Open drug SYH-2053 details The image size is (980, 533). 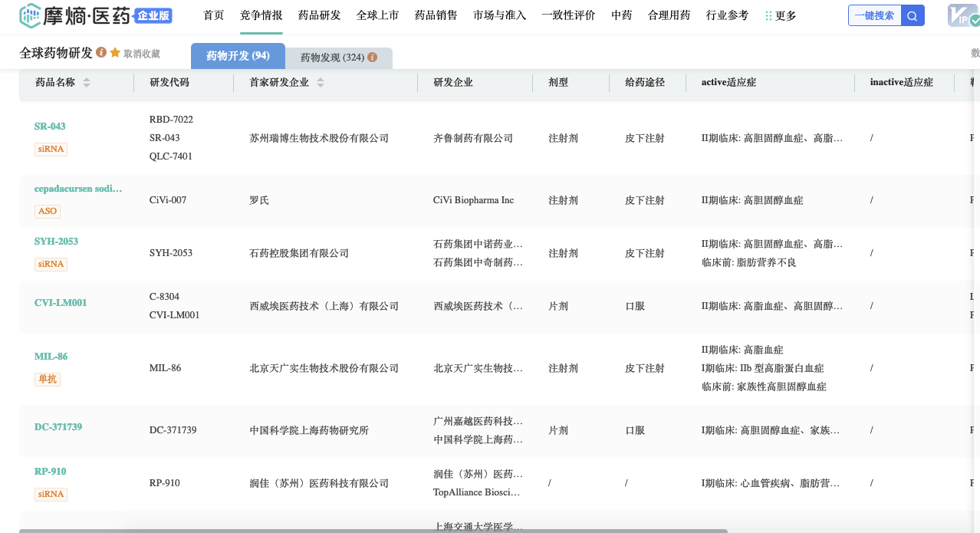pos(56,242)
